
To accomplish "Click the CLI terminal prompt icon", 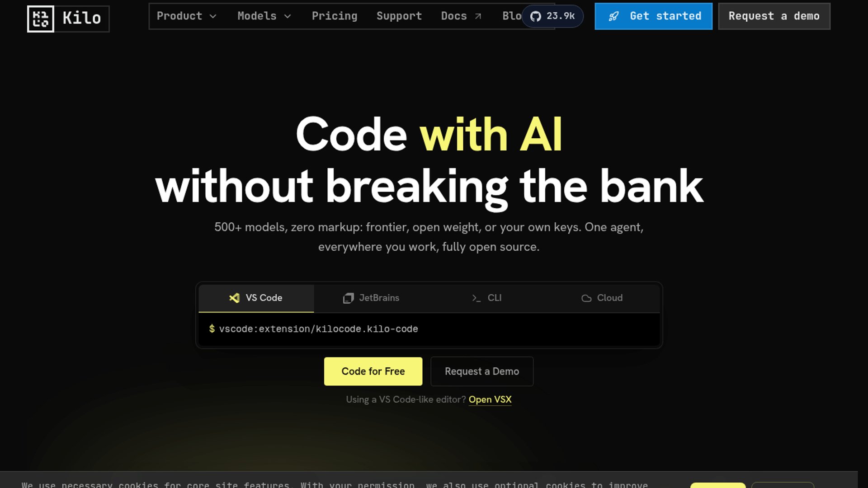I will (x=476, y=298).
